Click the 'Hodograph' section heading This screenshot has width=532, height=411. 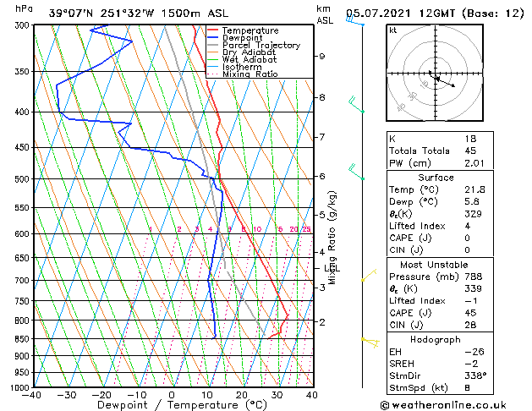pos(436,339)
